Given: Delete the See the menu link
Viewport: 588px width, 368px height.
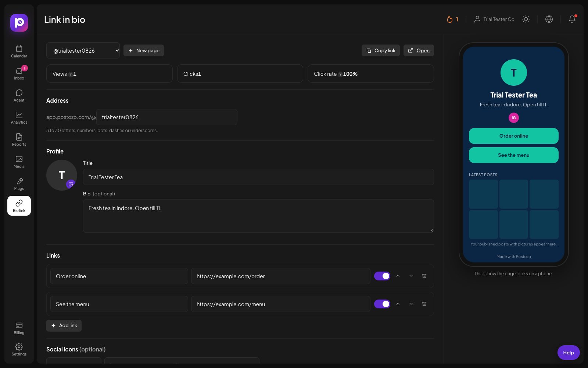Looking at the screenshot, I should coord(424,304).
